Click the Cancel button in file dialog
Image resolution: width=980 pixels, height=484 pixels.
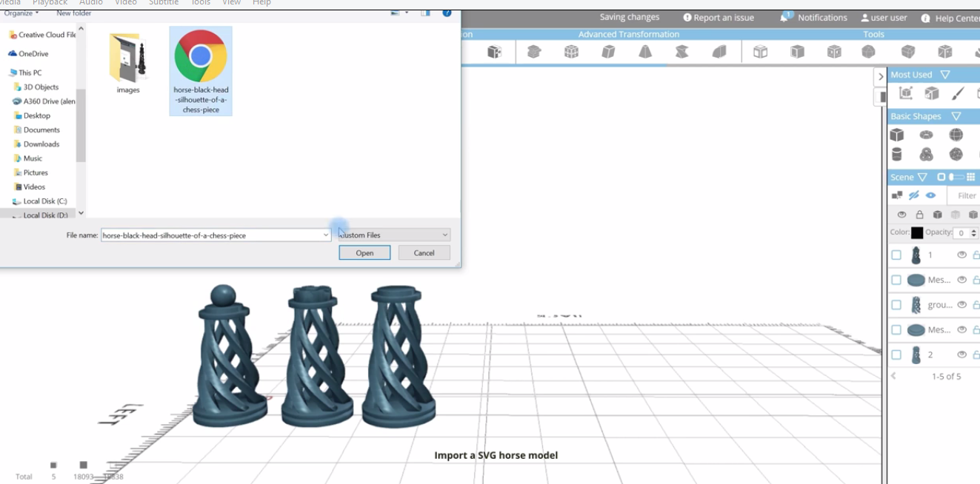click(424, 252)
